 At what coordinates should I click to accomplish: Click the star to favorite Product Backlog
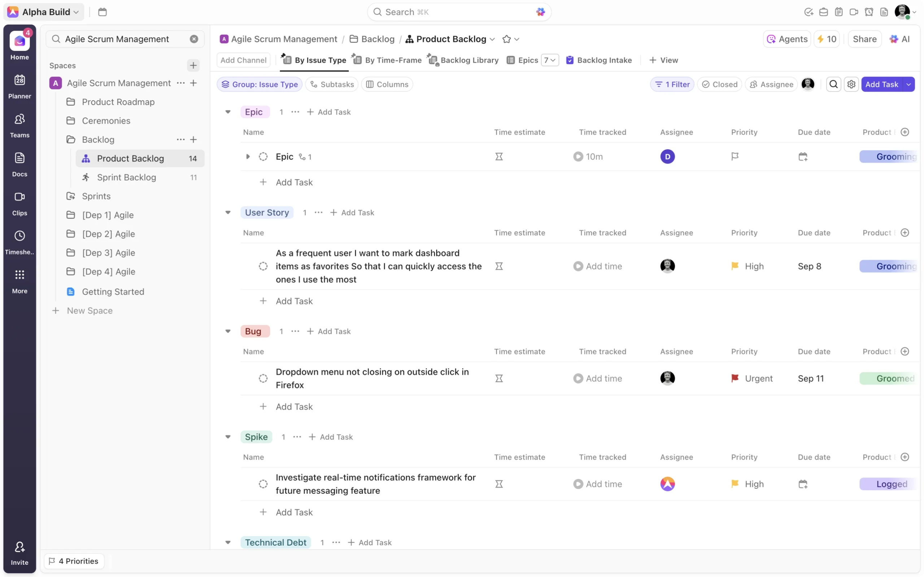506,39
